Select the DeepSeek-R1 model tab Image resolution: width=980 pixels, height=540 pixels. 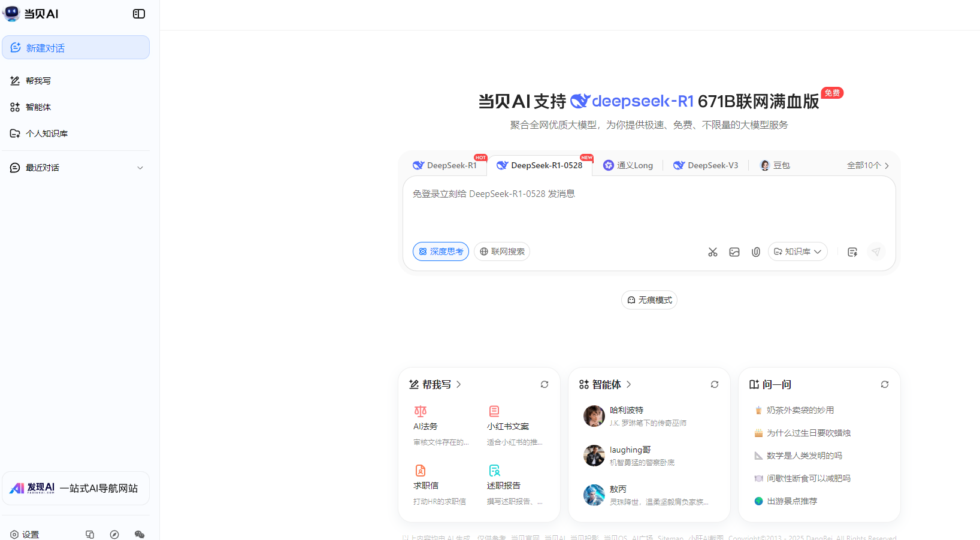click(x=445, y=165)
